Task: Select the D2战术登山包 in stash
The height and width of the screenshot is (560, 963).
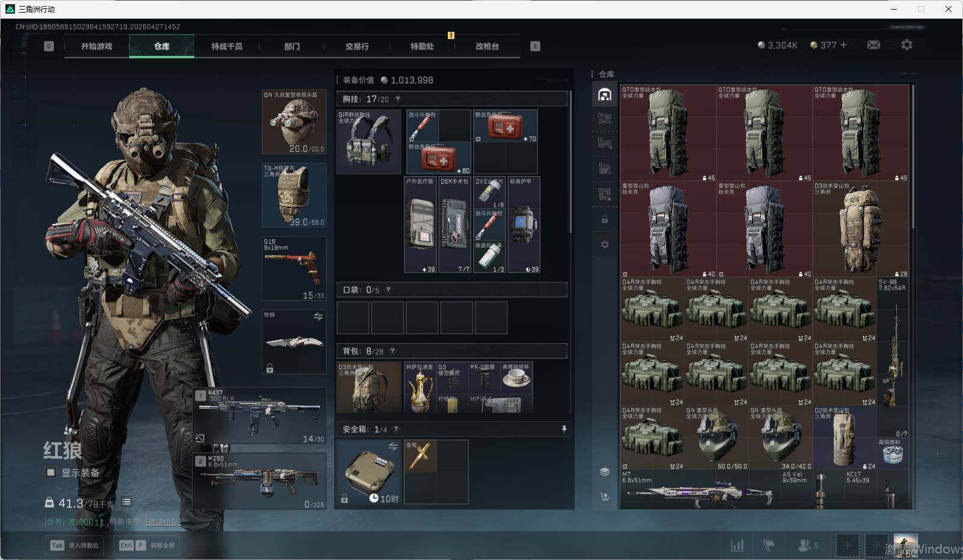Action: click(x=845, y=438)
